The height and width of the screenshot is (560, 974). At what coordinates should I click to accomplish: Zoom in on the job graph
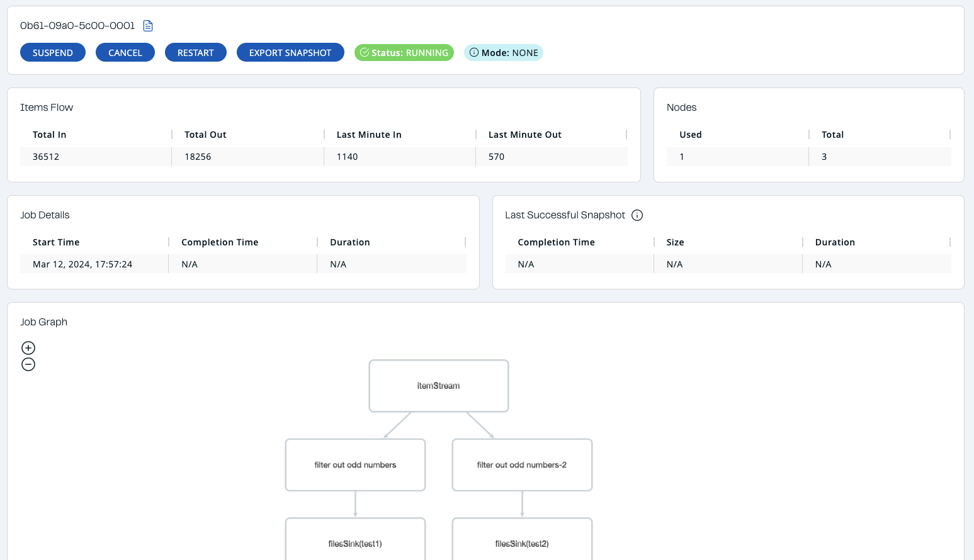28,348
